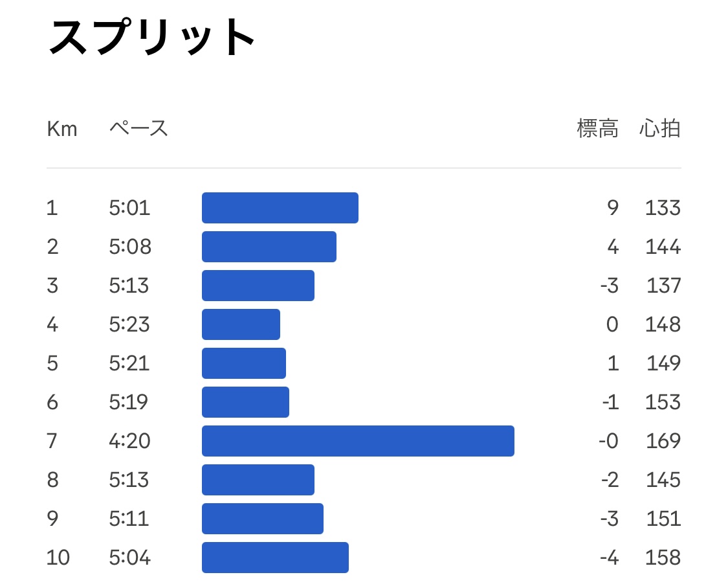Select the pace bar for kilometer 8
728x588 pixels.
coord(258,480)
